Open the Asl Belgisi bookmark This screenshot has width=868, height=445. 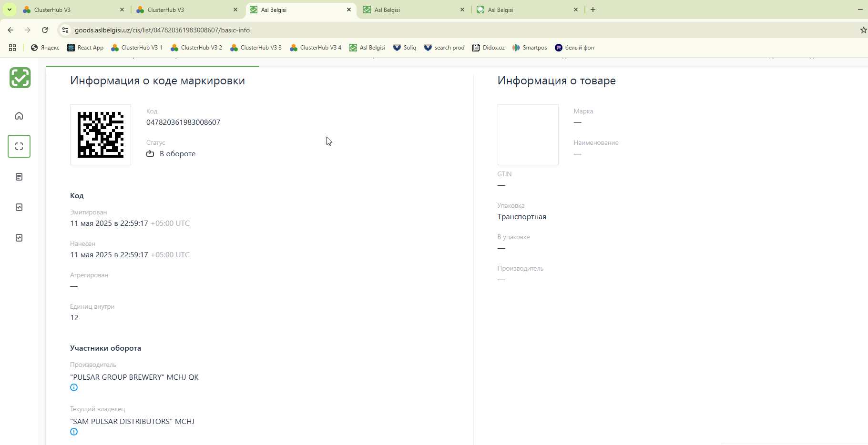point(368,48)
